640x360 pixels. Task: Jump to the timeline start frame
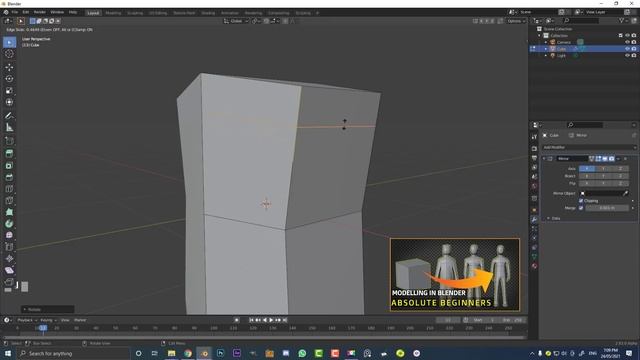tap(251, 320)
